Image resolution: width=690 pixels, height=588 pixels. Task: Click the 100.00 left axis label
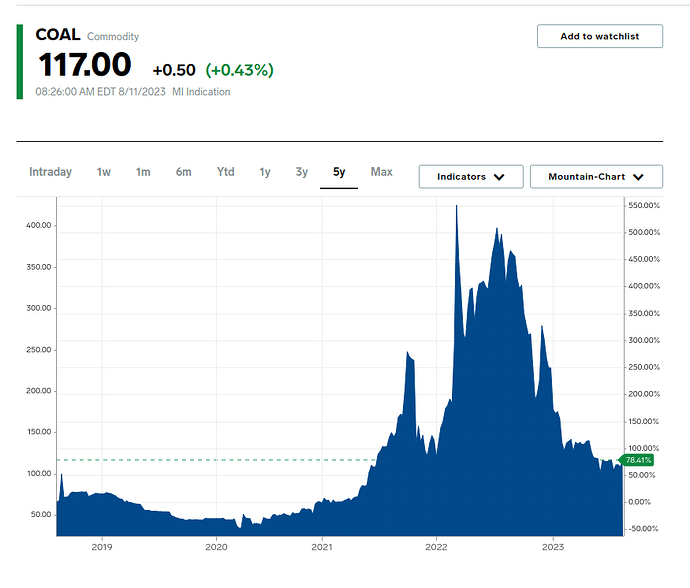[x=39, y=474]
